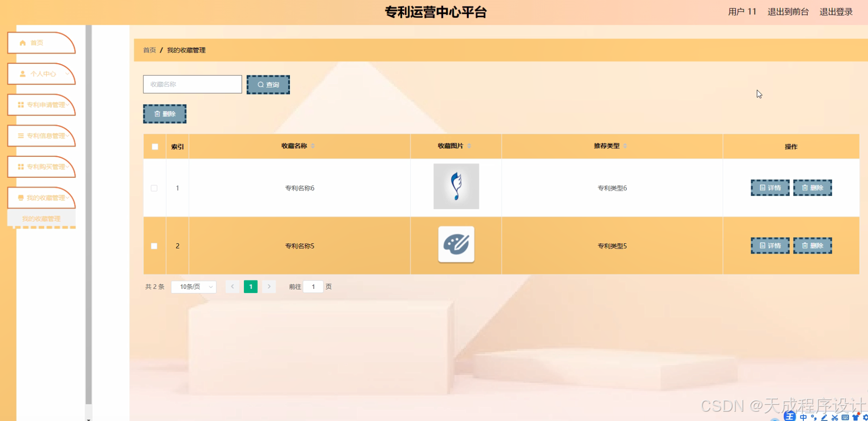The image size is (868, 421).
Task: Click the grid icon on 专利申请管理
Action: point(20,105)
